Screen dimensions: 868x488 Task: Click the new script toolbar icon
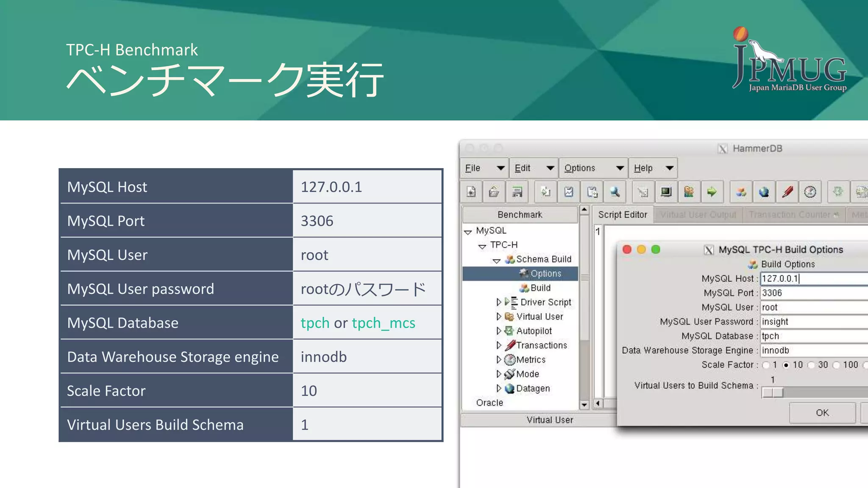click(x=471, y=192)
